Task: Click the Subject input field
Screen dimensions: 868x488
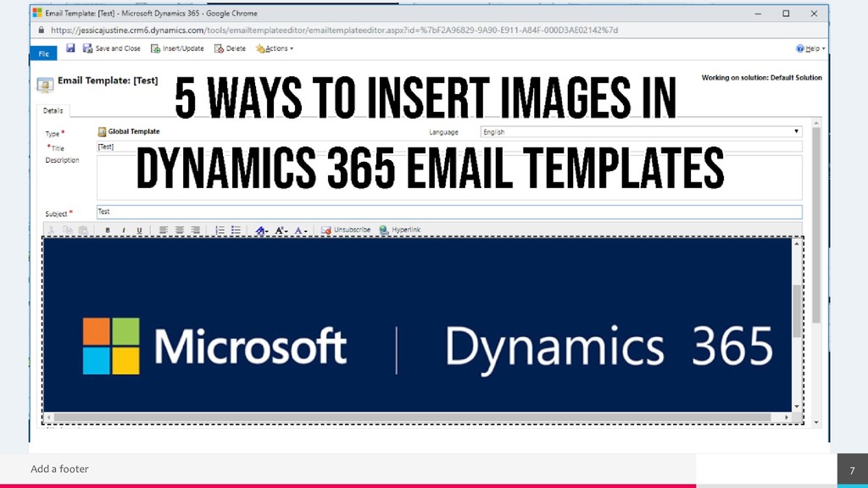Action: (x=449, y=212)
